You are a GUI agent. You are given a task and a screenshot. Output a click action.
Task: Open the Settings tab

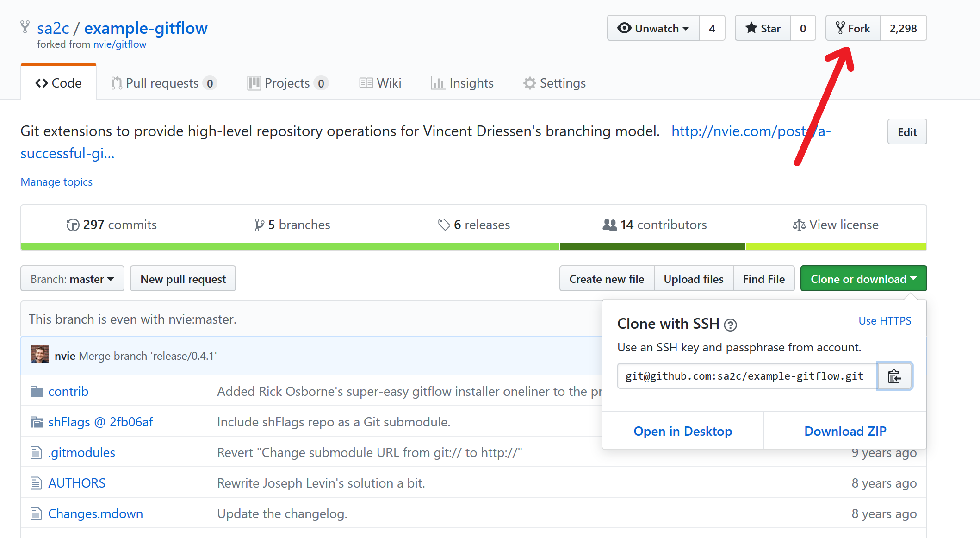coord(554,83)
